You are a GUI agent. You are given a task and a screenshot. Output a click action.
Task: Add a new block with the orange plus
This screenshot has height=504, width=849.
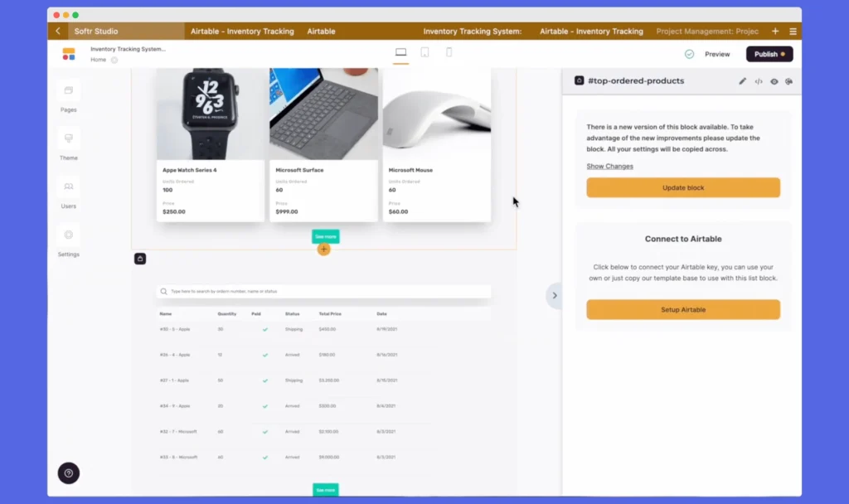323,250
